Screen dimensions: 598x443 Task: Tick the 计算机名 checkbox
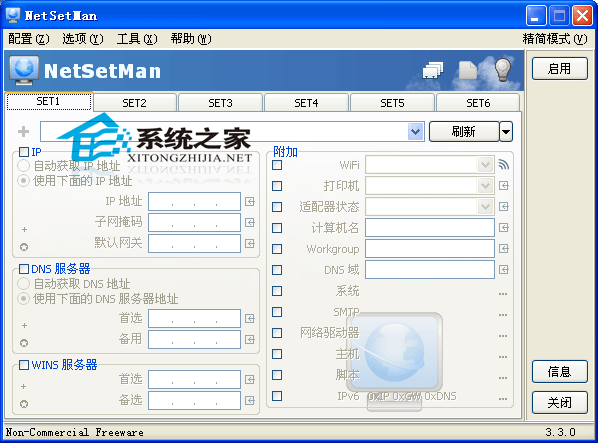(277, 228)
